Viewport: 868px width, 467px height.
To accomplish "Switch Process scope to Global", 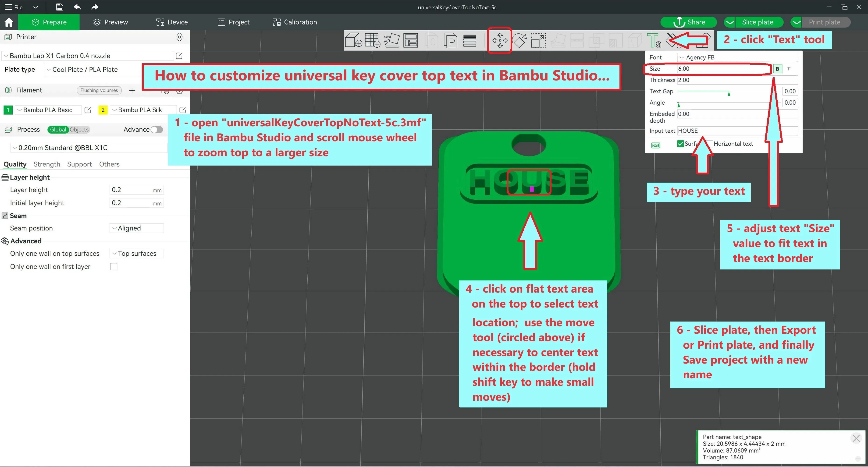I will [x=58, y=130].
